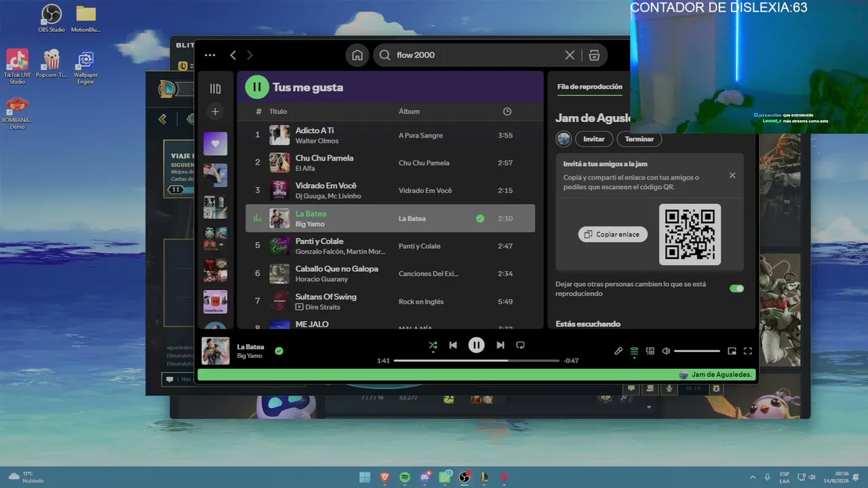Toggle shuffle in the player
This screenshot has height=488, width=868.
[433, 345]
